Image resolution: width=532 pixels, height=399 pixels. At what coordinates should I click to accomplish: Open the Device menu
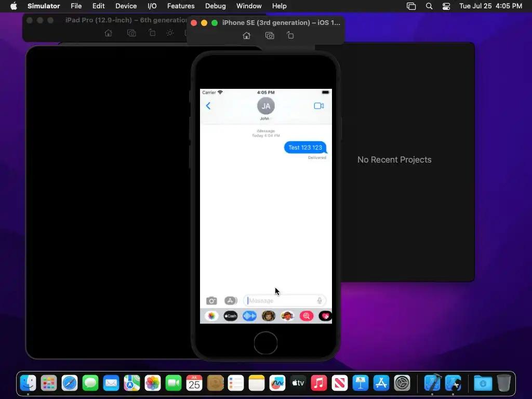126,6
